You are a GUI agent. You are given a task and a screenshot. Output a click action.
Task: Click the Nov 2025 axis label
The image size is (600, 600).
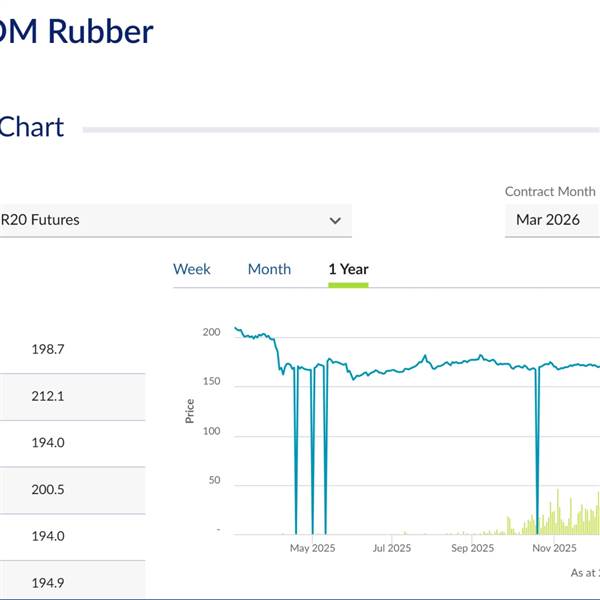click(554, 548)
